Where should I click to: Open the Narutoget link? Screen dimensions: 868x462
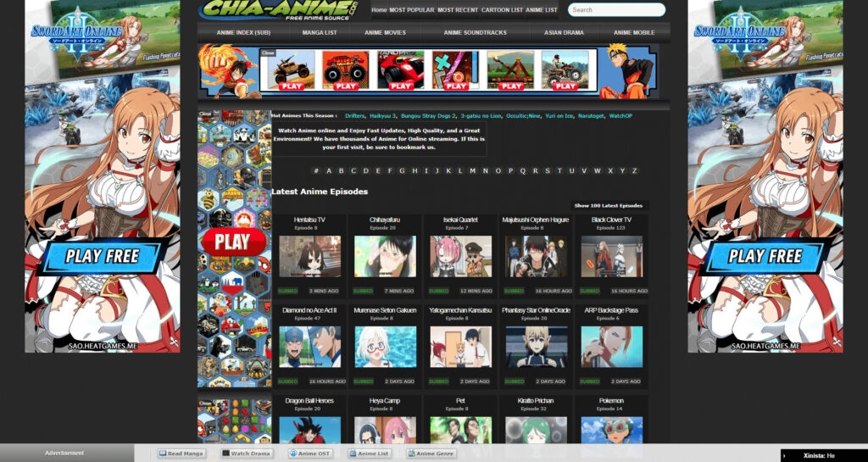coord(591,115)
